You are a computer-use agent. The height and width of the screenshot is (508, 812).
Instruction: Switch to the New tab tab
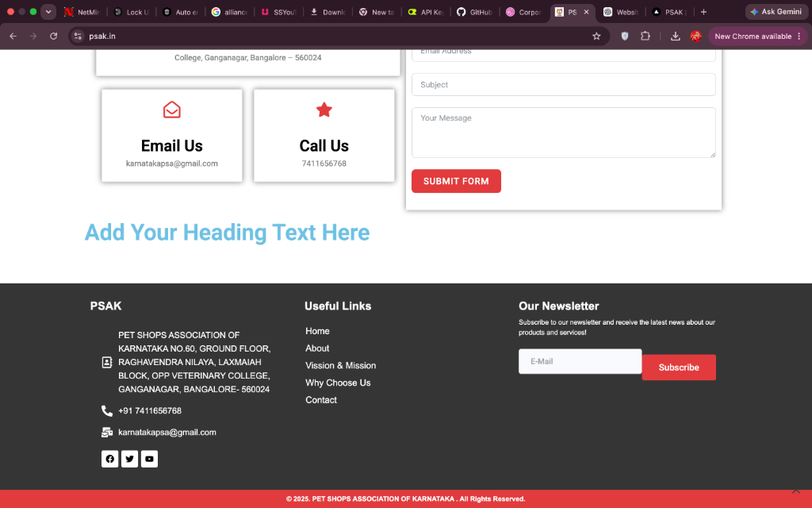(377, 12)
